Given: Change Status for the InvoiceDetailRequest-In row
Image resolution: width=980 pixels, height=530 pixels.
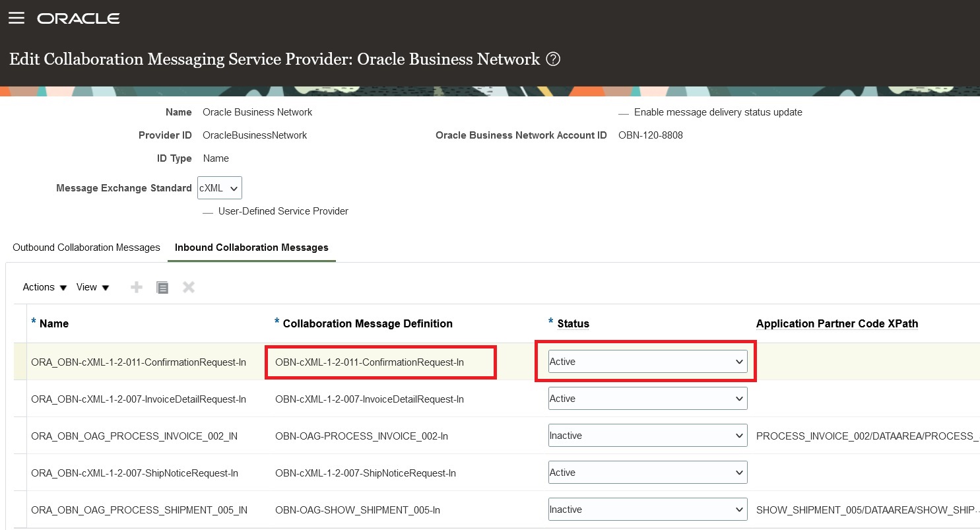Looking at the screenshot, I should click(647, 399).
